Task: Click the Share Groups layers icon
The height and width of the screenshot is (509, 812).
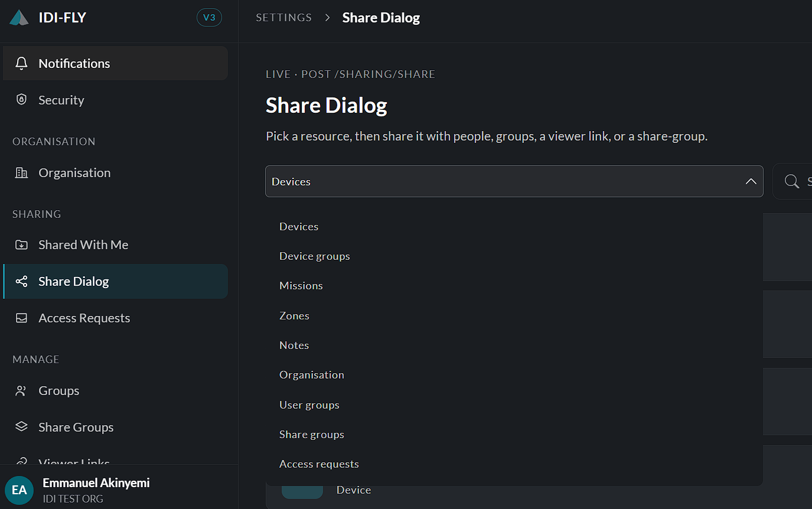Action: 21,427
